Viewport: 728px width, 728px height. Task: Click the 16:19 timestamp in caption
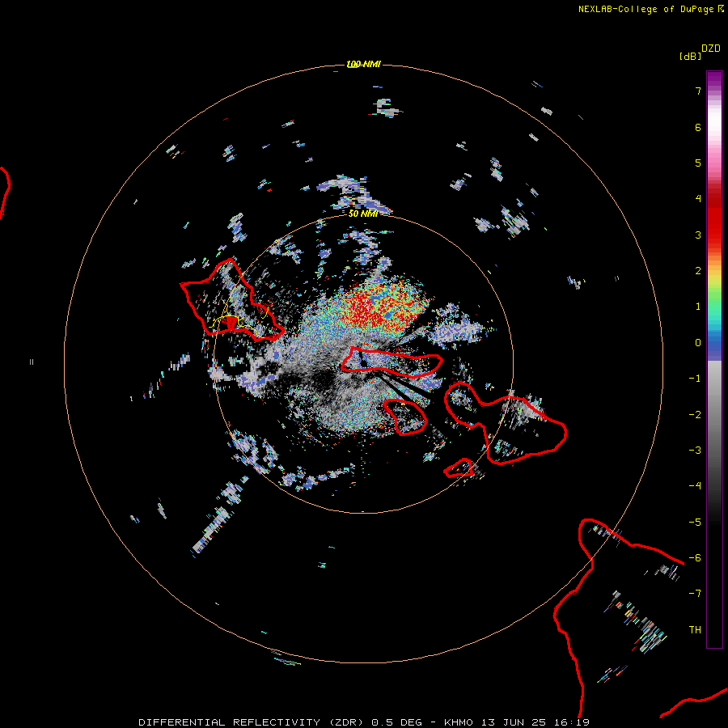point(574,722)
